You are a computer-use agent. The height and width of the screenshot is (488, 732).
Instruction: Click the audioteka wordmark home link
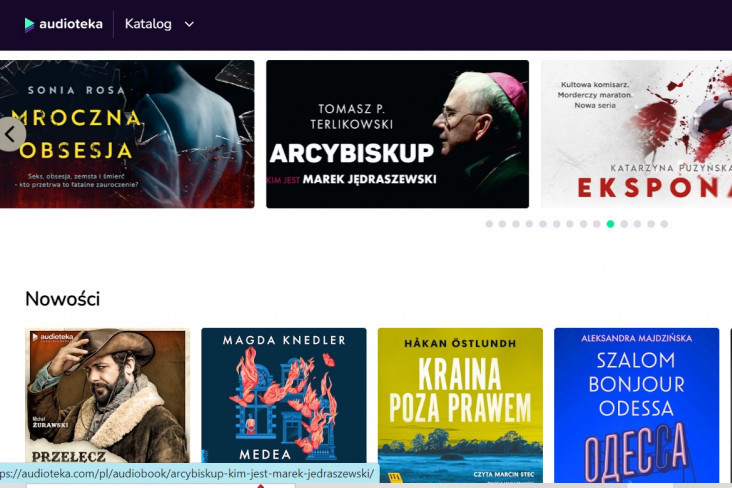point(70,24)
